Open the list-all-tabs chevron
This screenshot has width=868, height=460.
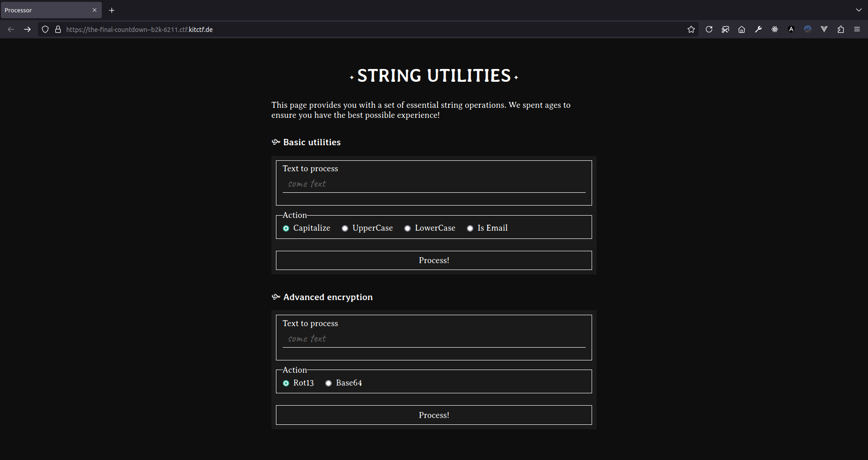857,10
